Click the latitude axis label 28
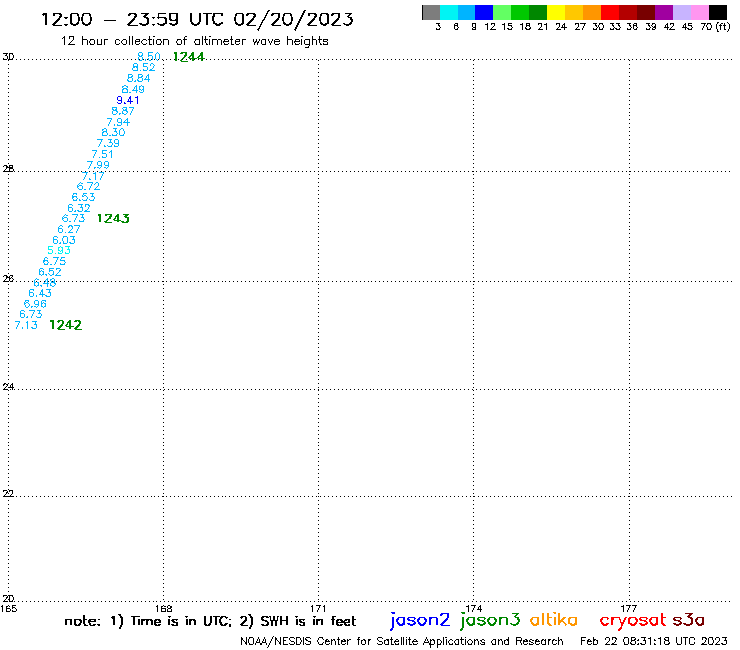This screenshot has width=740, height=650. coord(8,168)
